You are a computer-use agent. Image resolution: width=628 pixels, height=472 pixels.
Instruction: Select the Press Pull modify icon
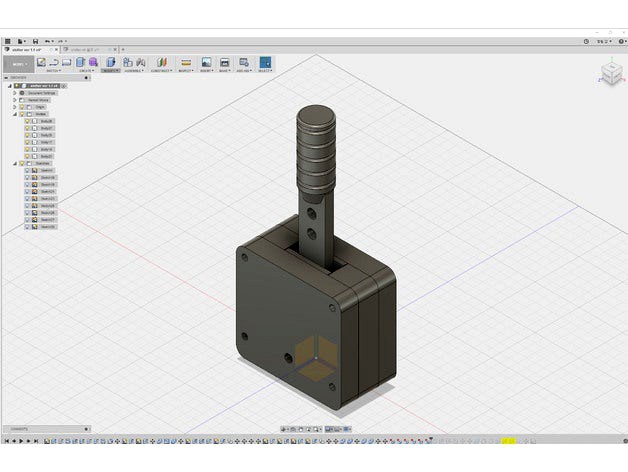[x=111, y=62]
